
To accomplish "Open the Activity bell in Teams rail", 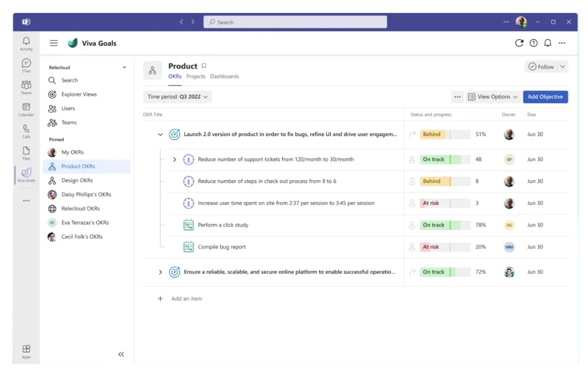I will pos(26,44).
